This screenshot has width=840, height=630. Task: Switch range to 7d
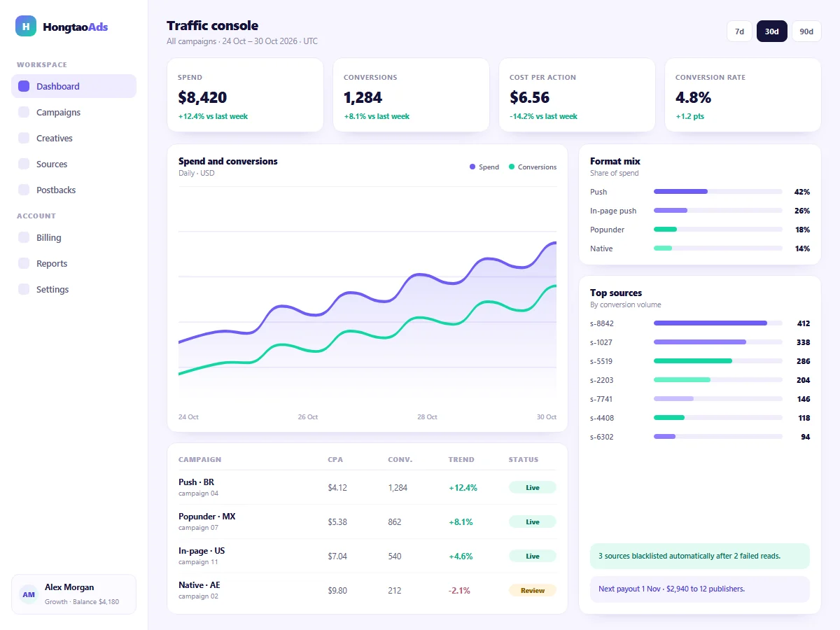pos(739,31)
